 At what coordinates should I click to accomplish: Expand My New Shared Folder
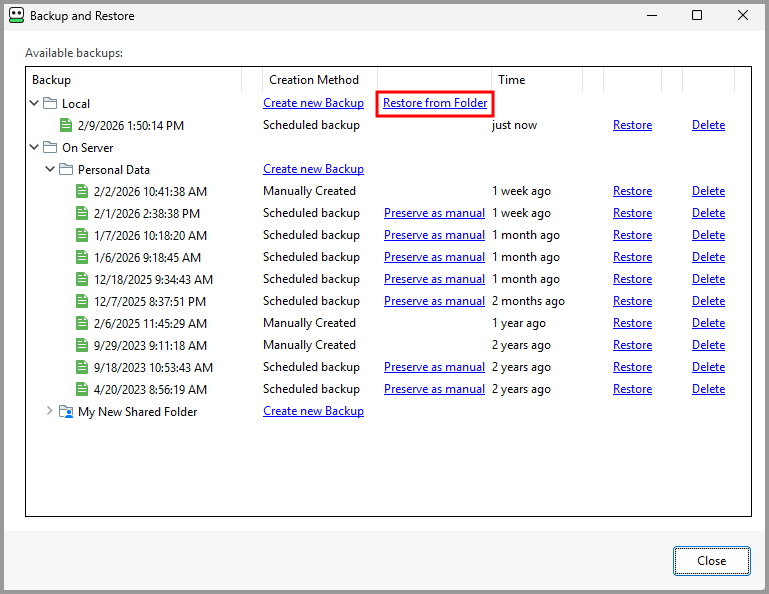coord(50,411)
